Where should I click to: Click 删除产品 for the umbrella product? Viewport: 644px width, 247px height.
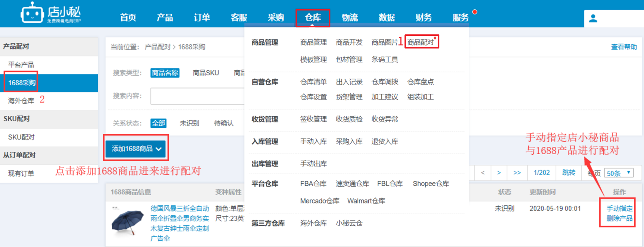(619, 219)
